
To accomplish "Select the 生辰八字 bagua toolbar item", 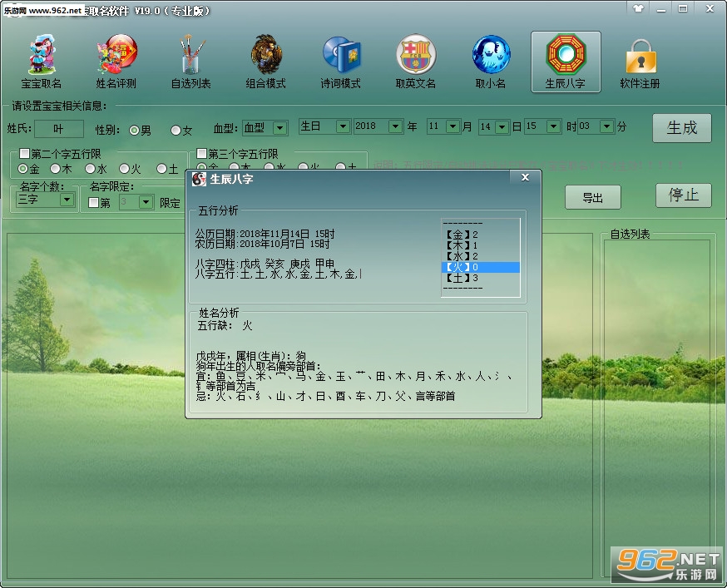I will [566, 62].
